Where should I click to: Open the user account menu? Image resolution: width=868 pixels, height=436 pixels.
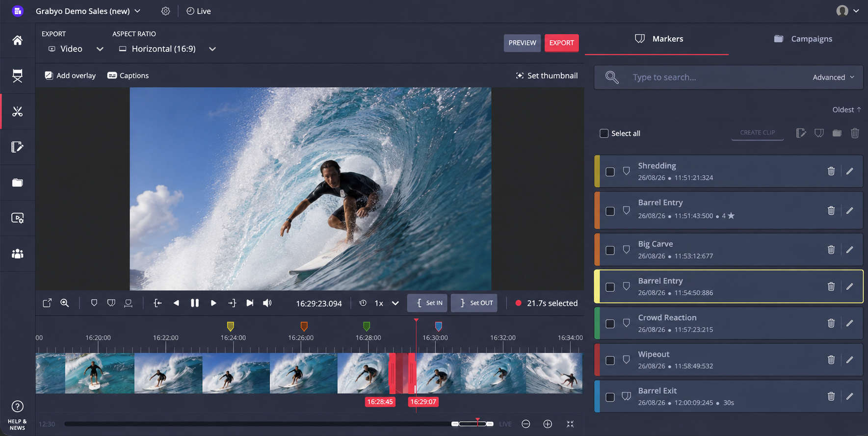[x=847, y=11]
